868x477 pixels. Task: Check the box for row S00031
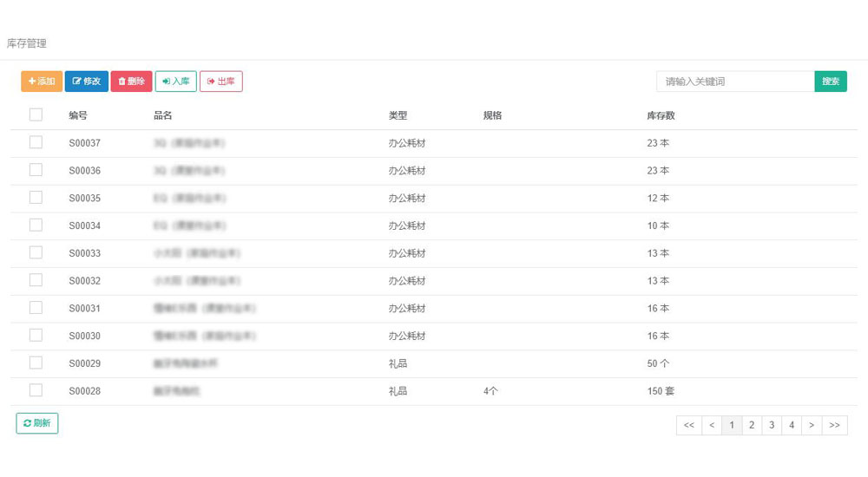pyautogui.click(x=36, y=308)
